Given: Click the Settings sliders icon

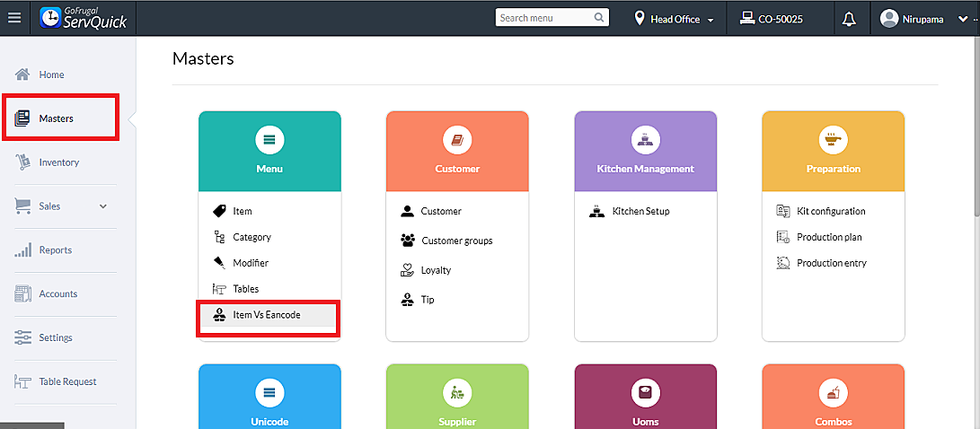Looking at the screenshot, I should point(22,337).
